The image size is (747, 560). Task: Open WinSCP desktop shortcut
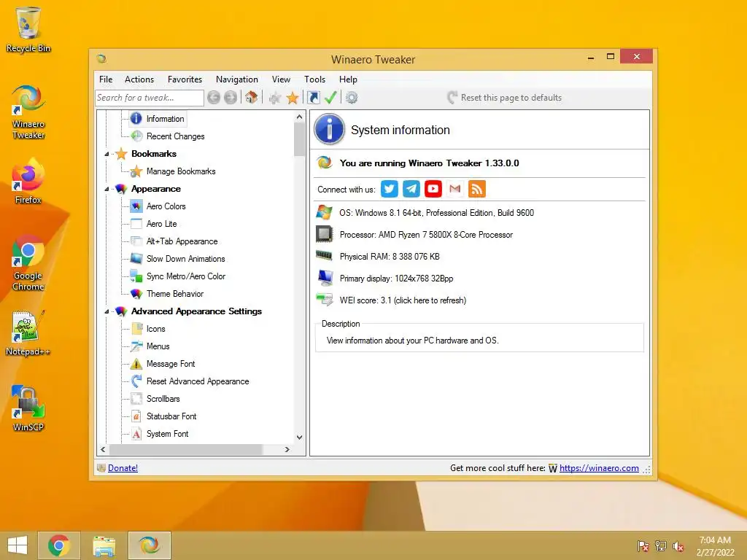pyautogui.click(x=28, y=408)
